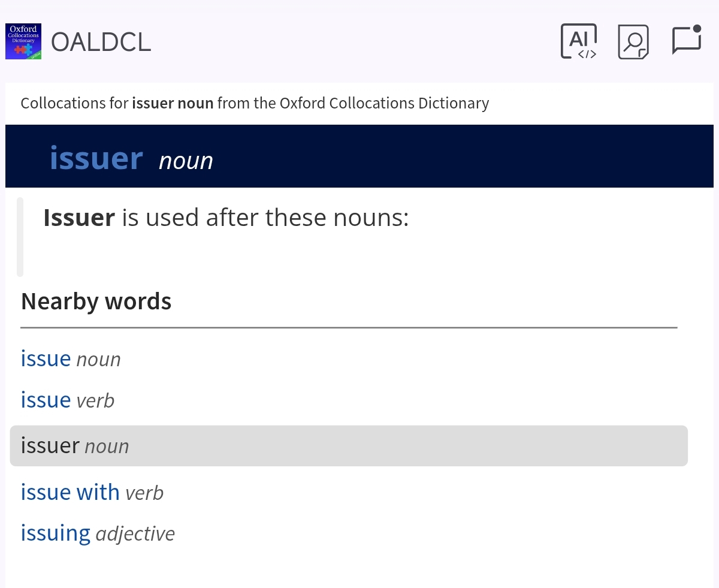Click the Oxford Collocations Dictionary logo

(23, 41)
